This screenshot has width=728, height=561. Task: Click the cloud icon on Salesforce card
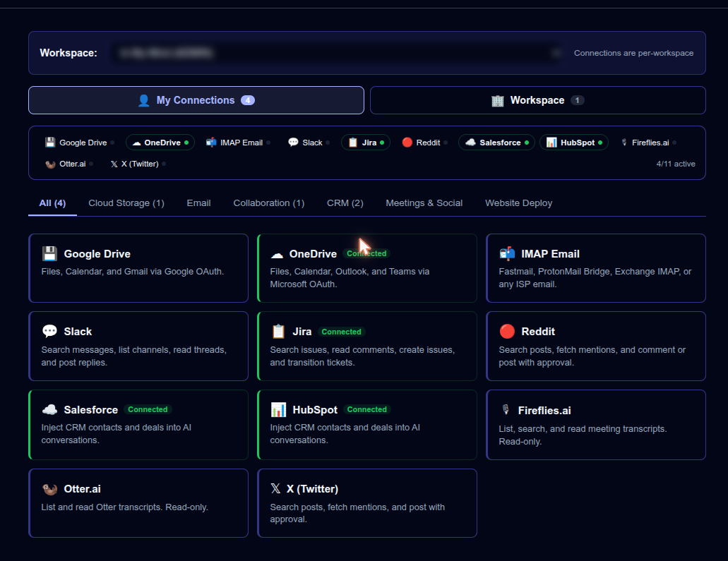(x=49, y=409)
